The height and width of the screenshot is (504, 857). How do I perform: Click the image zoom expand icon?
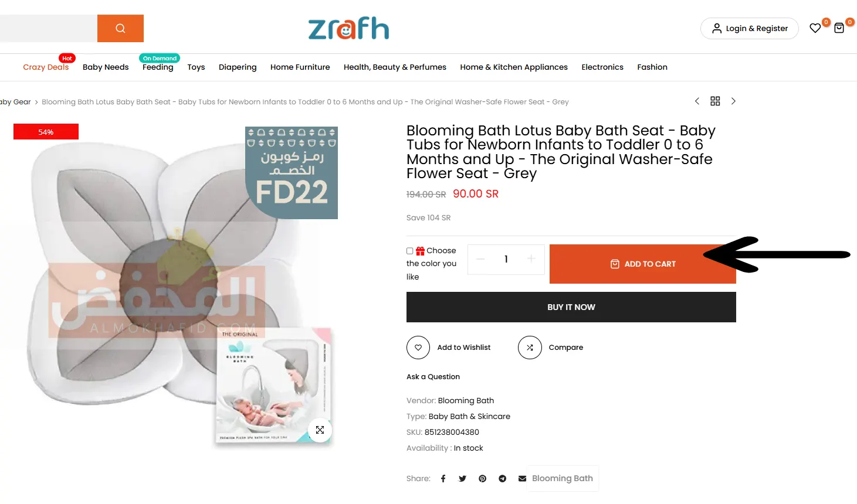click(x=320, y=430)
